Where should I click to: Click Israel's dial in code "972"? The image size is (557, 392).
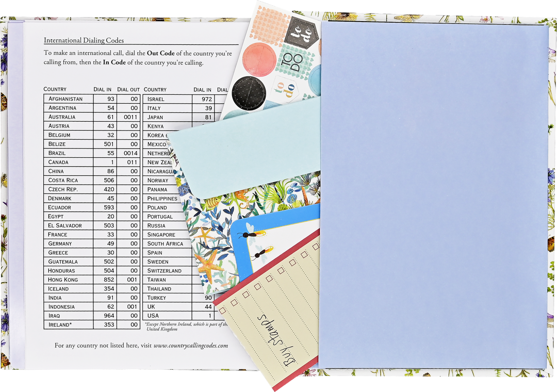207,99
